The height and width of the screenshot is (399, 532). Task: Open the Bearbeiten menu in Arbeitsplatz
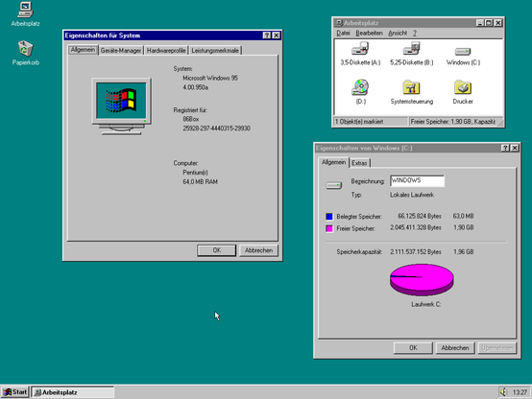point(369,33)
